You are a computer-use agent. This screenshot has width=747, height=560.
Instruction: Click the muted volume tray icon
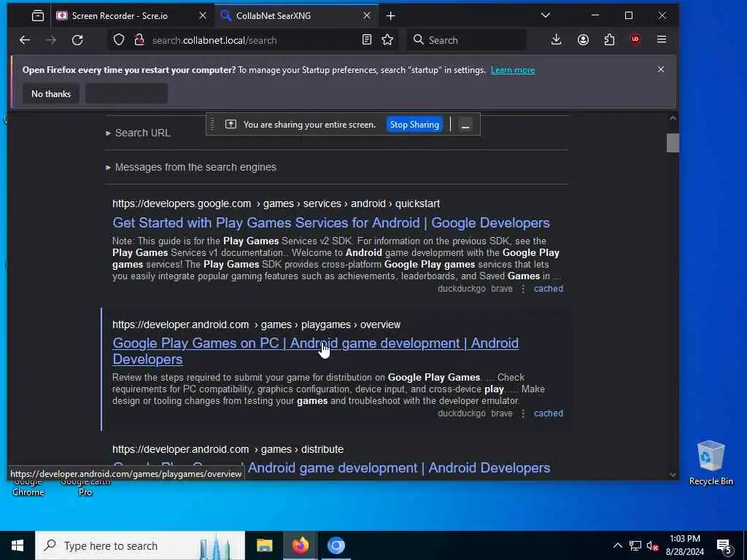click(652, 545)
